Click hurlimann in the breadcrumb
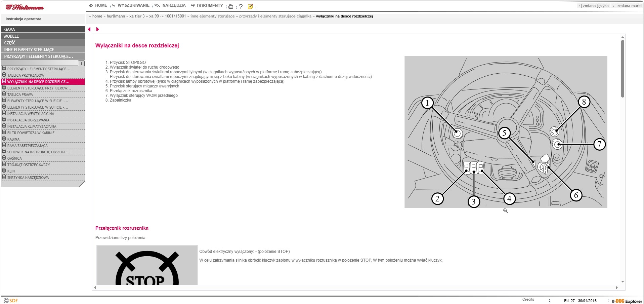Image resolution: width=644 pixels, height=304 pixels. click(116, 16)
